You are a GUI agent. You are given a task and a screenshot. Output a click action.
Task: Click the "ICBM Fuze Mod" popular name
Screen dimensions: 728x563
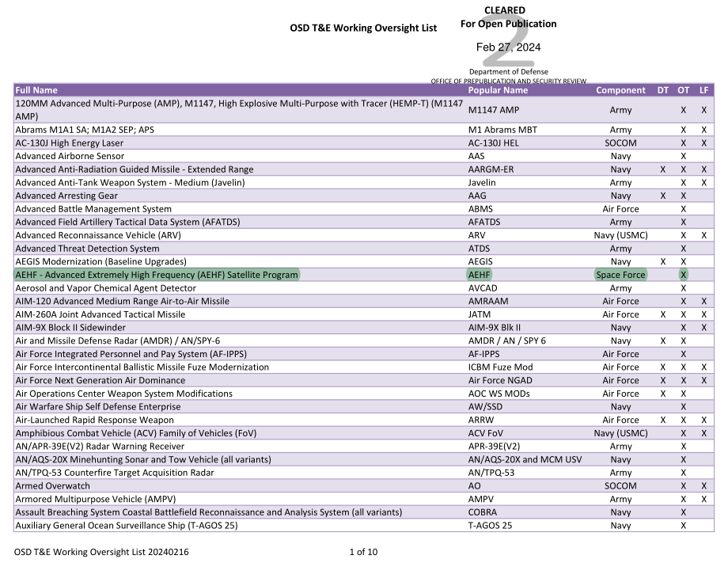(x=500, y=367)
